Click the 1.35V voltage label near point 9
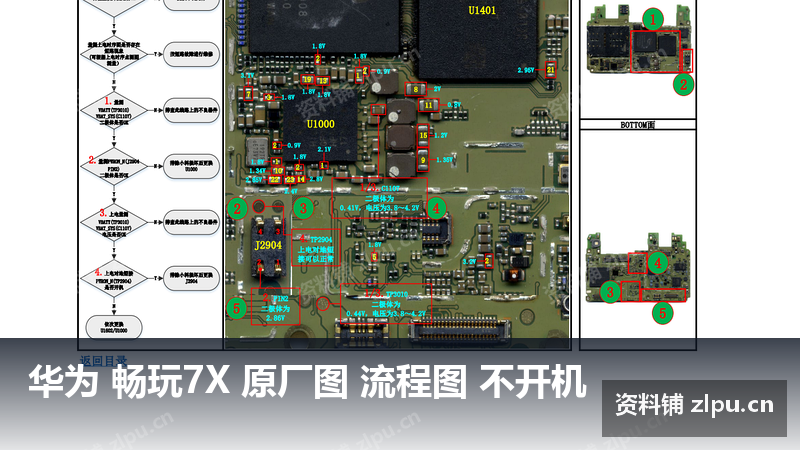Screen dimensions: 800x450 [444, 160]
